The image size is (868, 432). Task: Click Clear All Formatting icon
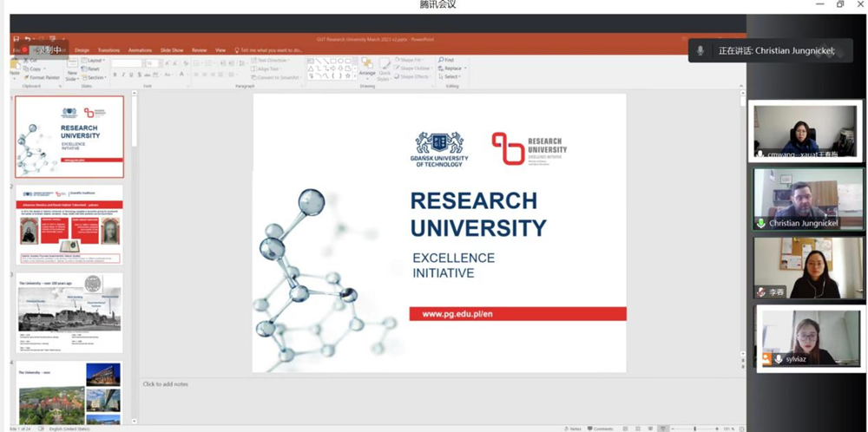click(186, 63)
